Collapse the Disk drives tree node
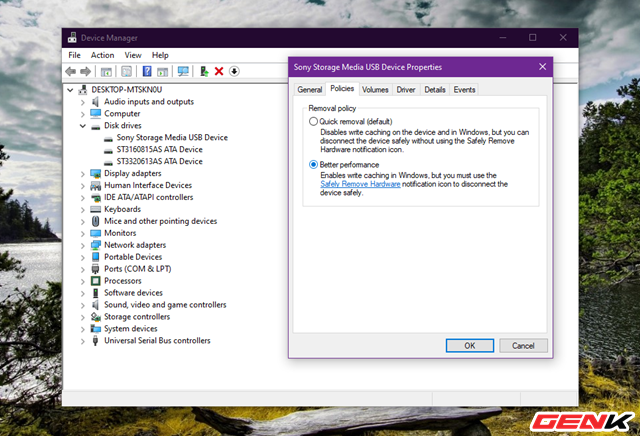Screen dimensions: 640x436 tap(83, 126)
